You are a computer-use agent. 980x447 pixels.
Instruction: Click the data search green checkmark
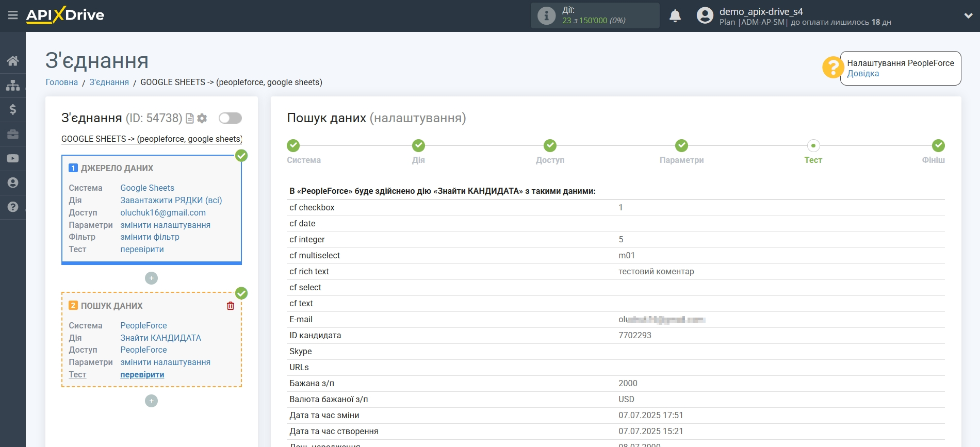point(241,293)
